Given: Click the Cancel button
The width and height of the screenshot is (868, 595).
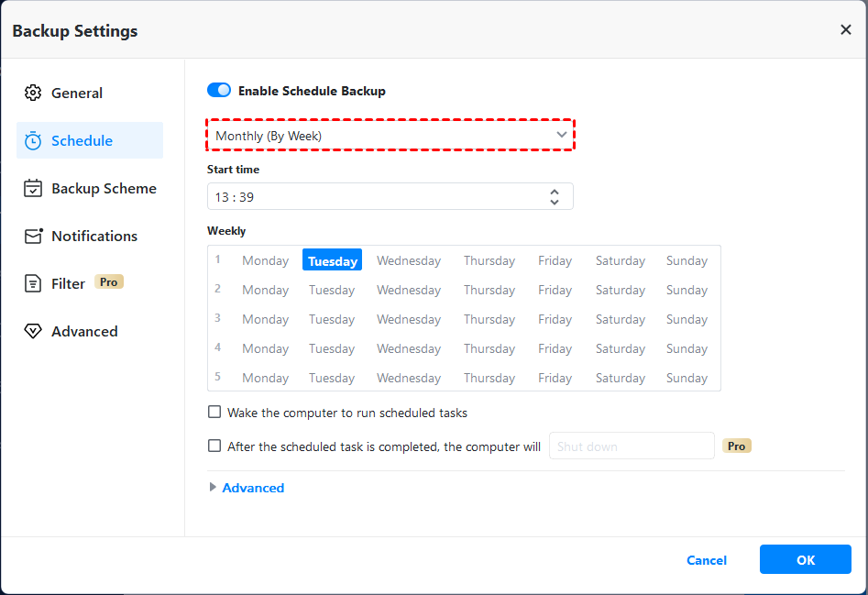Looking at the screenshot, I should tap(707, 560).
